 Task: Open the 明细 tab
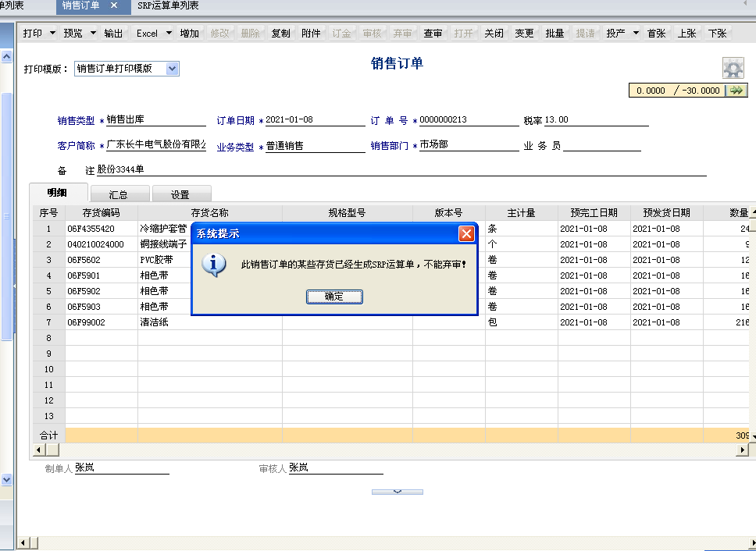(57, 193)
